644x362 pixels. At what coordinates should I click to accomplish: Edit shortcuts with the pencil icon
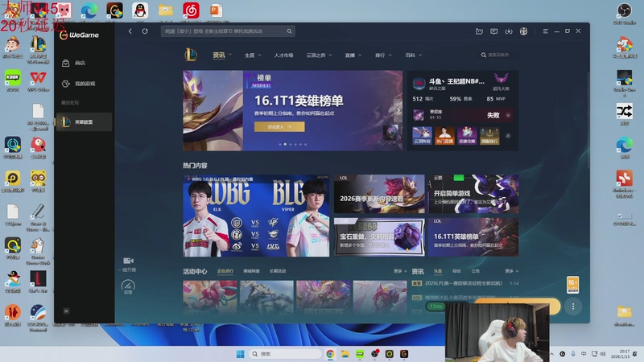(x=508, y=136)
